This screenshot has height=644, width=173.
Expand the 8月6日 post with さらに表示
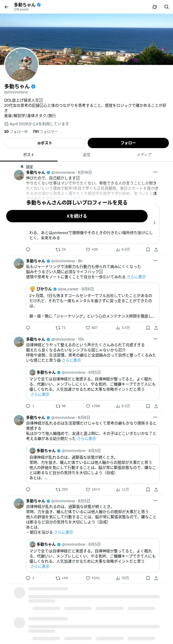tap(86, 439)
